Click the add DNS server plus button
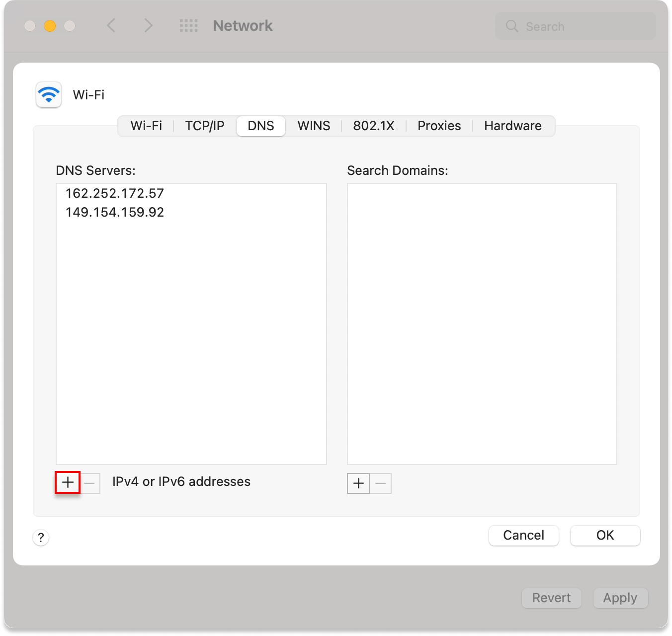 tap(68, 482)
